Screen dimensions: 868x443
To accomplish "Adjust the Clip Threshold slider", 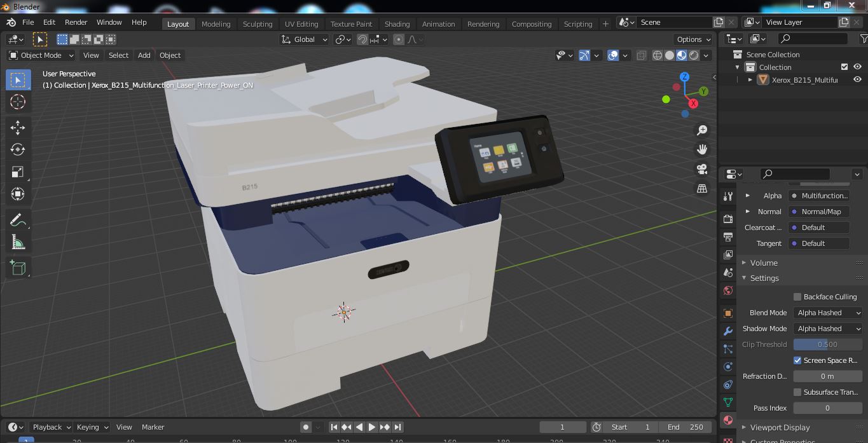I will pos(827,344).
